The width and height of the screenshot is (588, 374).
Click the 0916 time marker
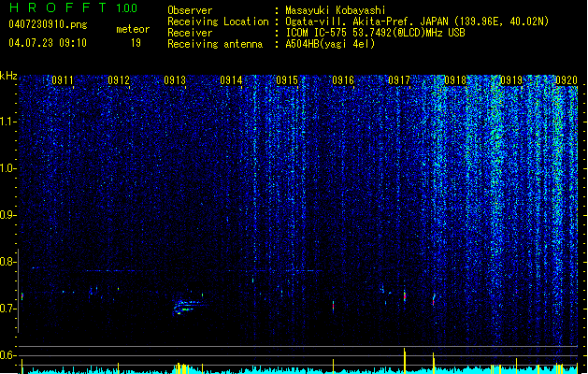pos(343,80)
